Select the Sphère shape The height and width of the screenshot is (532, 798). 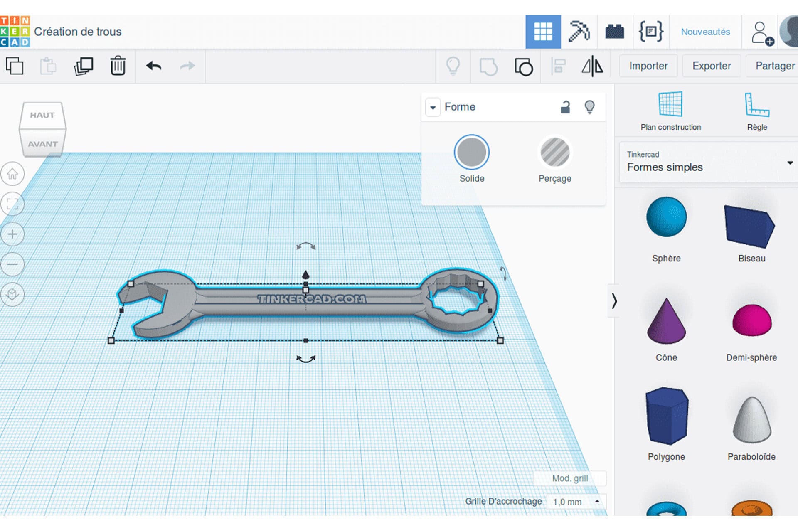coord(666,217)
